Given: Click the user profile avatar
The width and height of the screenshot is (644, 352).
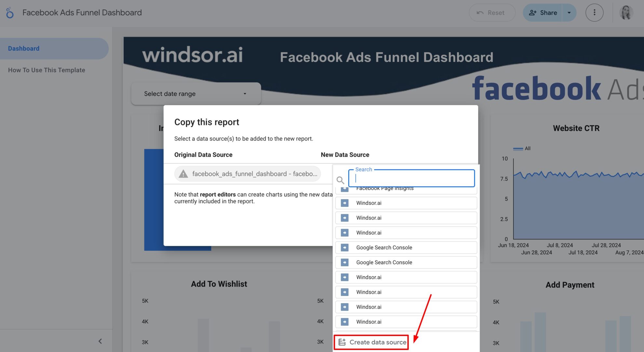Looking at the screenshot, I should 626,13.
